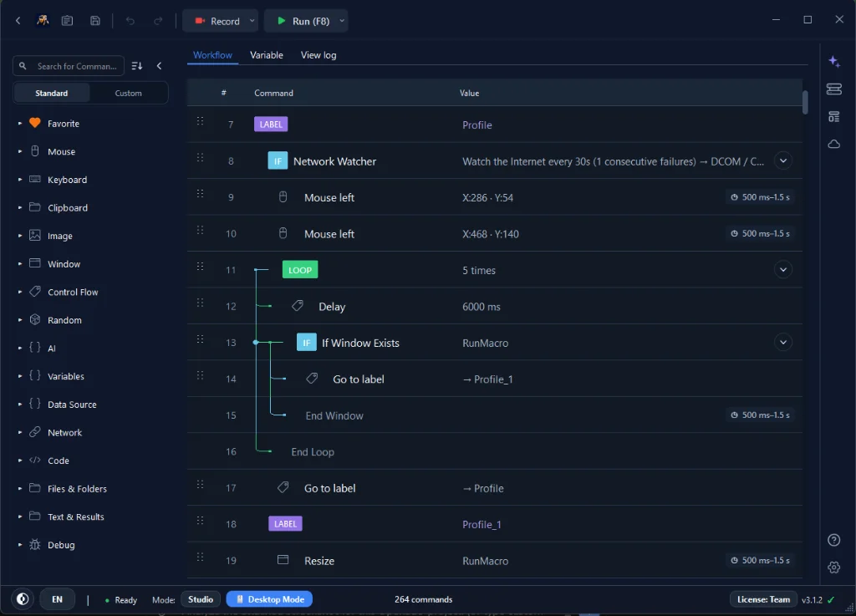
Task: Open the View log tab
Action: tap(318, 55)
